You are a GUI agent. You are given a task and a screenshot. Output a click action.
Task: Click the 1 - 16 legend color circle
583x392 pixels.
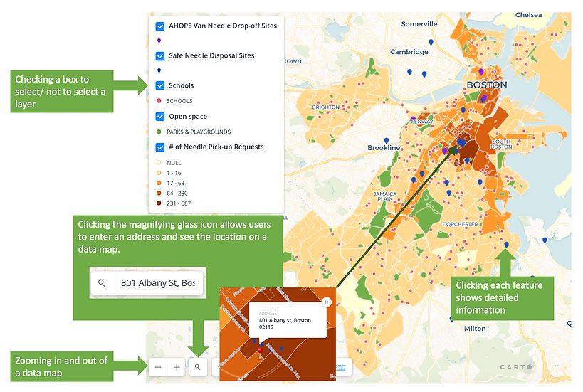pyautogui.click(x=159, y=173)
